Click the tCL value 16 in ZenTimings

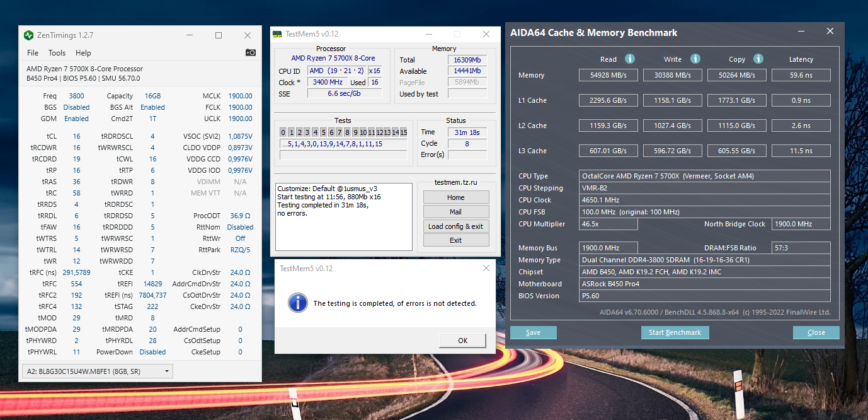click(x=76, y=136)
